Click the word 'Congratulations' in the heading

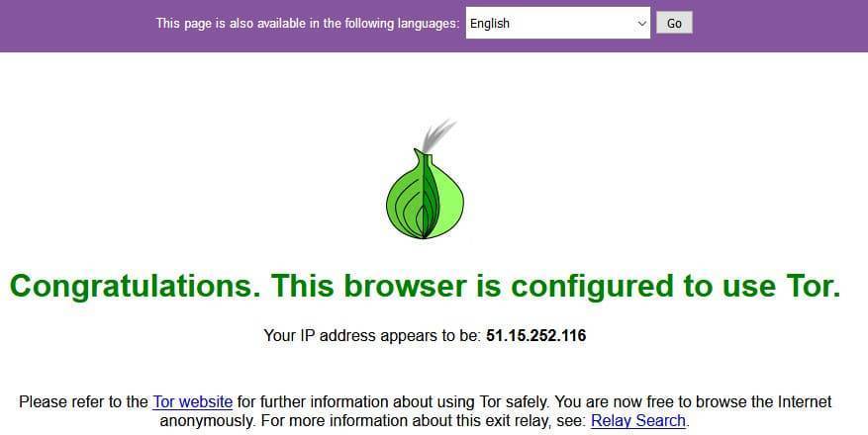click(x=135, y=287)
